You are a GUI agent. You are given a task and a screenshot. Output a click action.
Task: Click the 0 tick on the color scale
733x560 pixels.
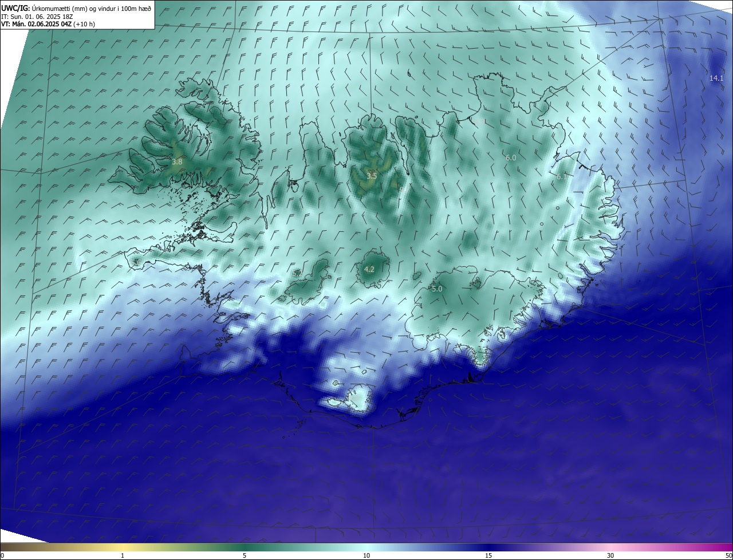coord(2,556)
